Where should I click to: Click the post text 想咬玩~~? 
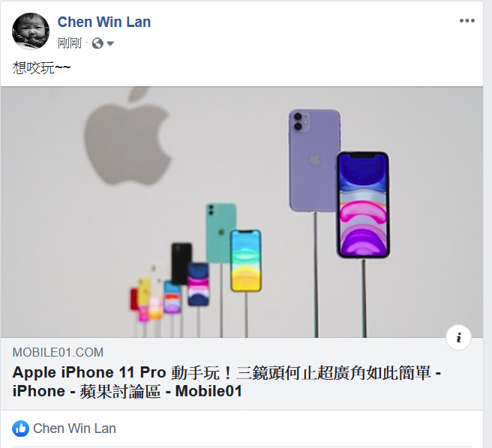click(x=42, y=67)
